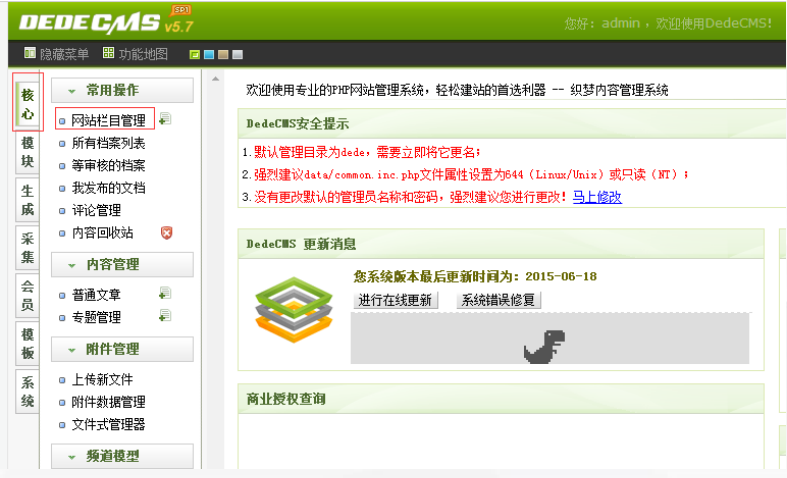The height and width of the screenshot is (478, 787).
Task: Click red shield icon beside 内容回收站
Action: [166, 232]
